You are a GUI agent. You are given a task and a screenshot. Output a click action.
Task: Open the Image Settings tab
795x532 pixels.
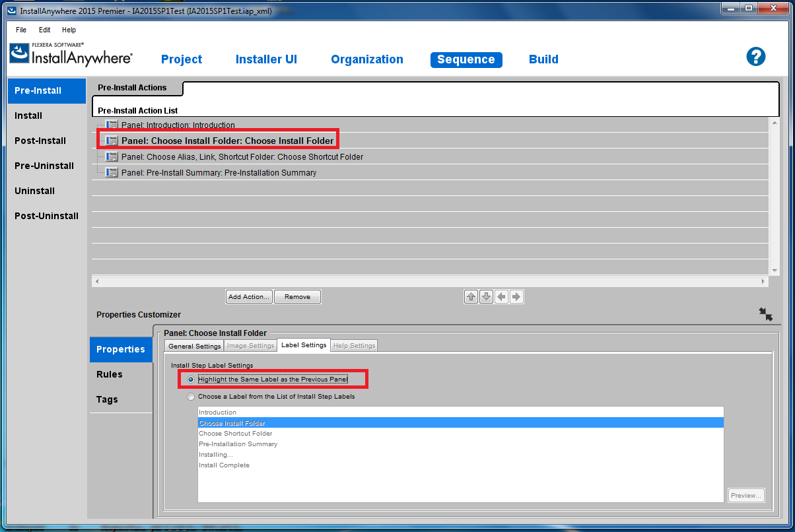(x=250, y=346)
